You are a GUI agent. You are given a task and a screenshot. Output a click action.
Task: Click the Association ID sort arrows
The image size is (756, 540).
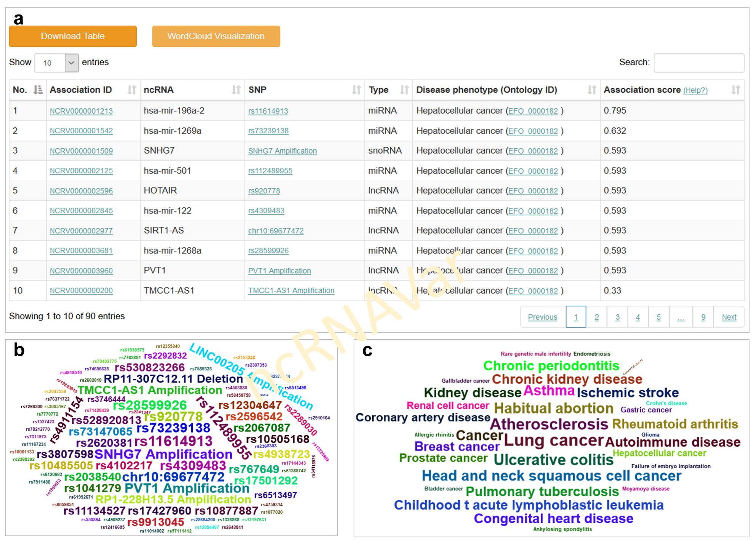coord(132,90)
